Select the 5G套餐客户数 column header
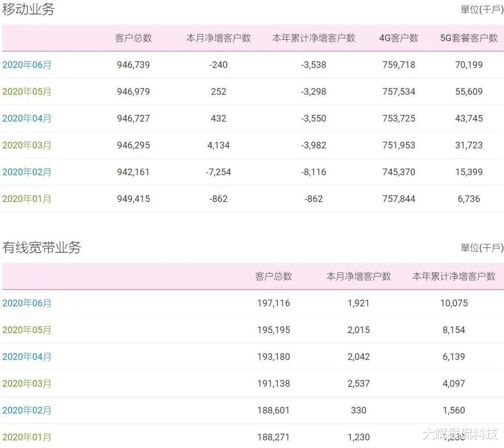The image size is (504, 448). [x=469, y=39]
